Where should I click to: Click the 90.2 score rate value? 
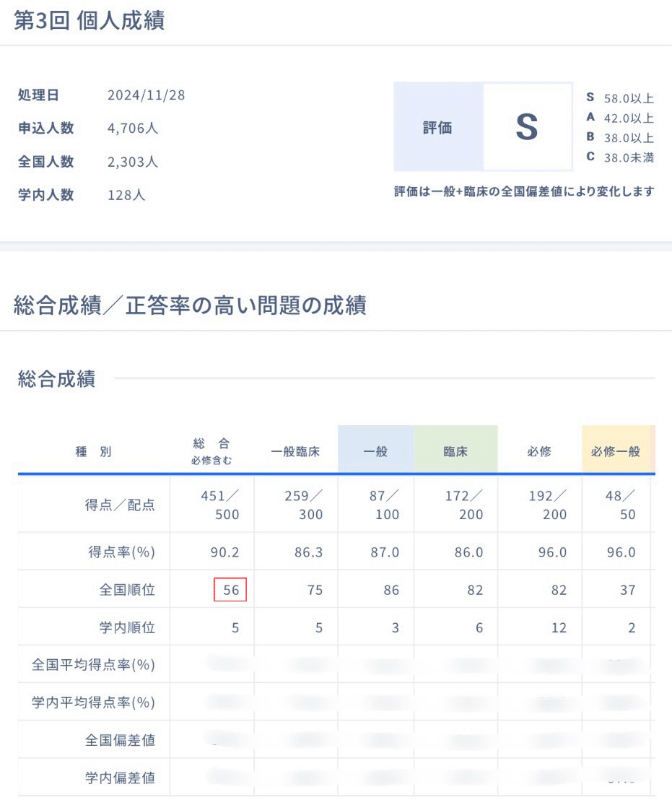224,552
